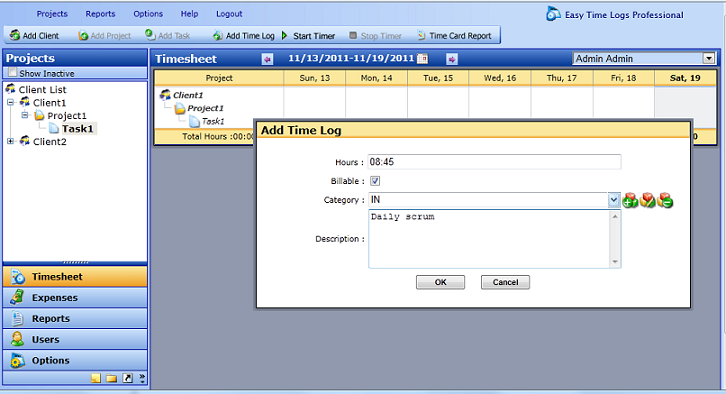Start Timer using the play icon

click(x=284, y=35)
